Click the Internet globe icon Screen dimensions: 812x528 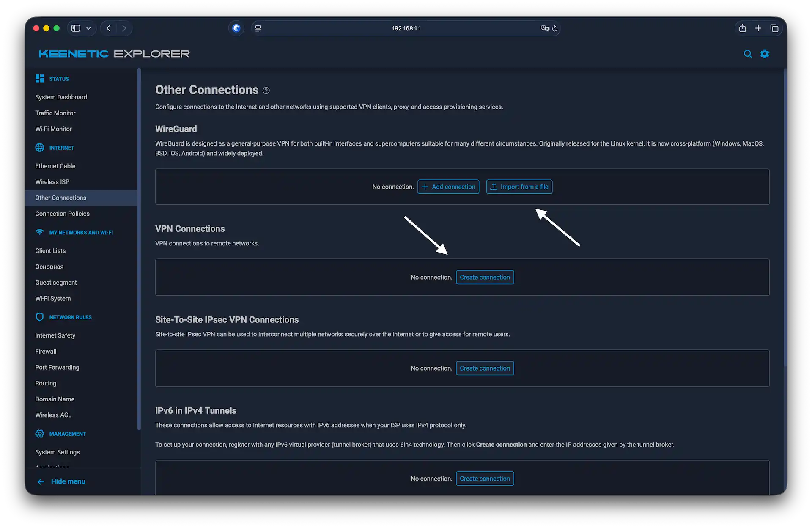point(40,148)
